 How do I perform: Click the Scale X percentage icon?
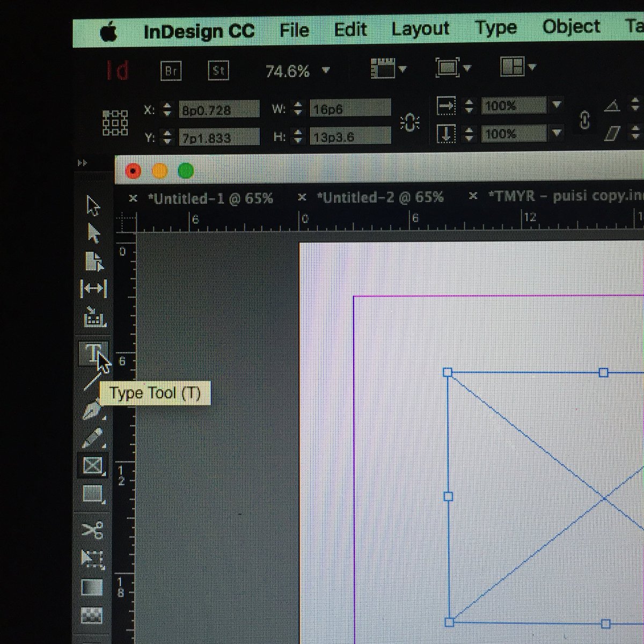click(x=446, y=105)
